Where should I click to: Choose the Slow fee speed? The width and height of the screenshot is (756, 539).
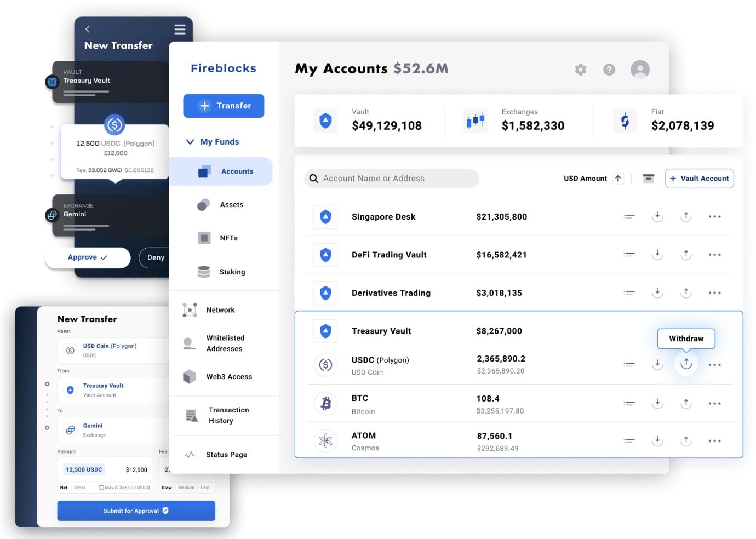pos(167,488)
